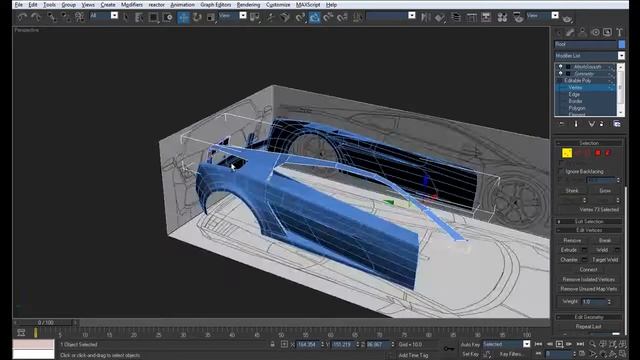Click Remove Modifier from Stack icon
This screenshot has height=360, width=640.
(x=601, y=124)
